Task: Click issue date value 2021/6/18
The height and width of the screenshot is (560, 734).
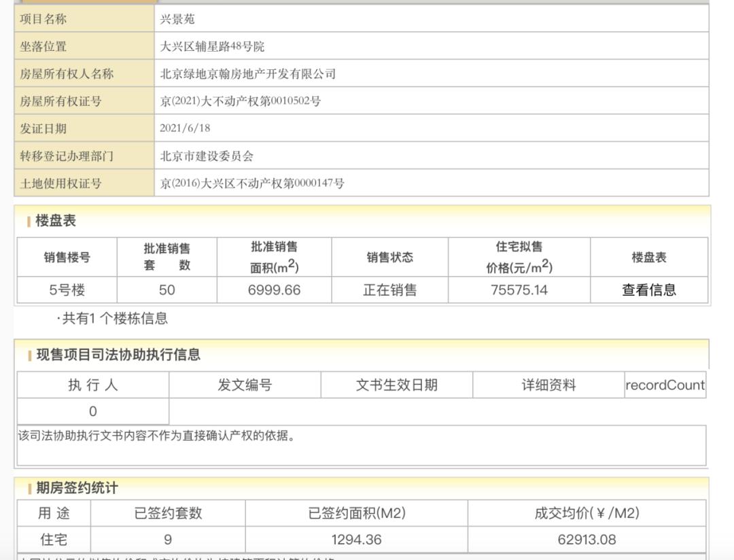Action: pyautogui.click(x=185, y=128)
